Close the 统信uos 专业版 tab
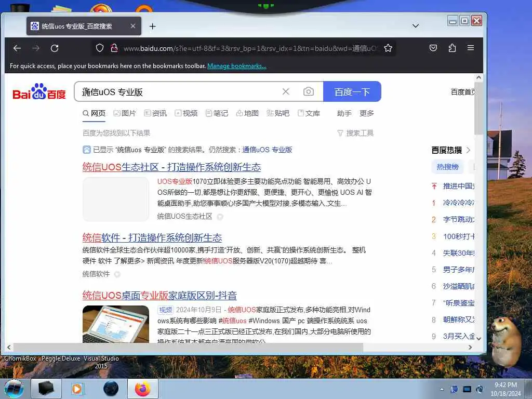The width and height of the screenshot is (532, 399). click(x=133, y=26)
